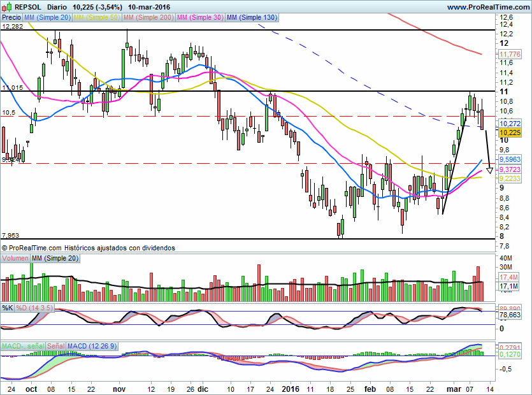Click the 17,4M volume value tag
This screenshot has height=395, width=532.
click(x=508, y=277)
